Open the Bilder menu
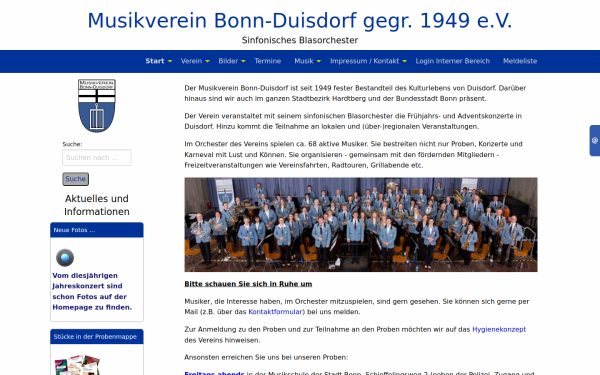Viewport: 600px width, 375px height. (x=228, y=61)
